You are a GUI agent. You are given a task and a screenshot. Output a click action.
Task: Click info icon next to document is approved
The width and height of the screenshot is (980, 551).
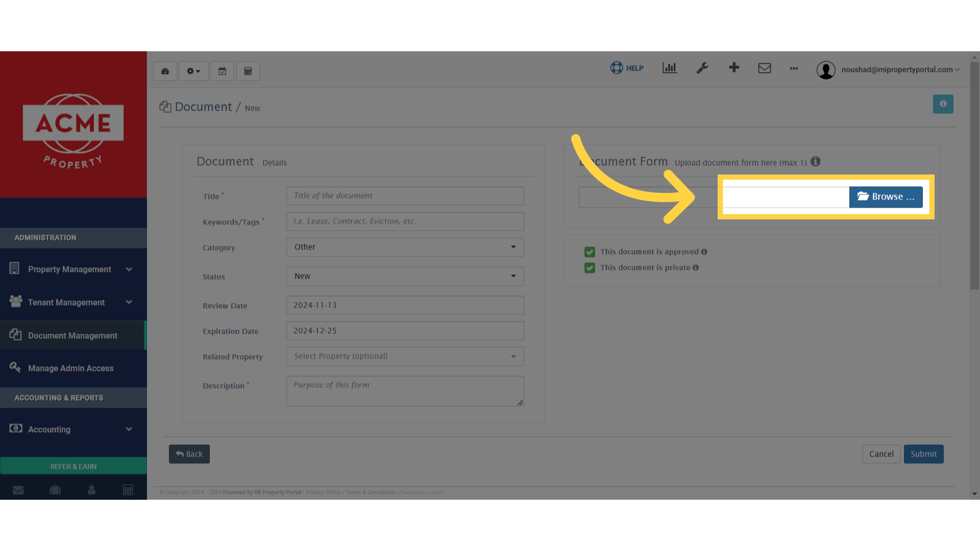(704, 252)
